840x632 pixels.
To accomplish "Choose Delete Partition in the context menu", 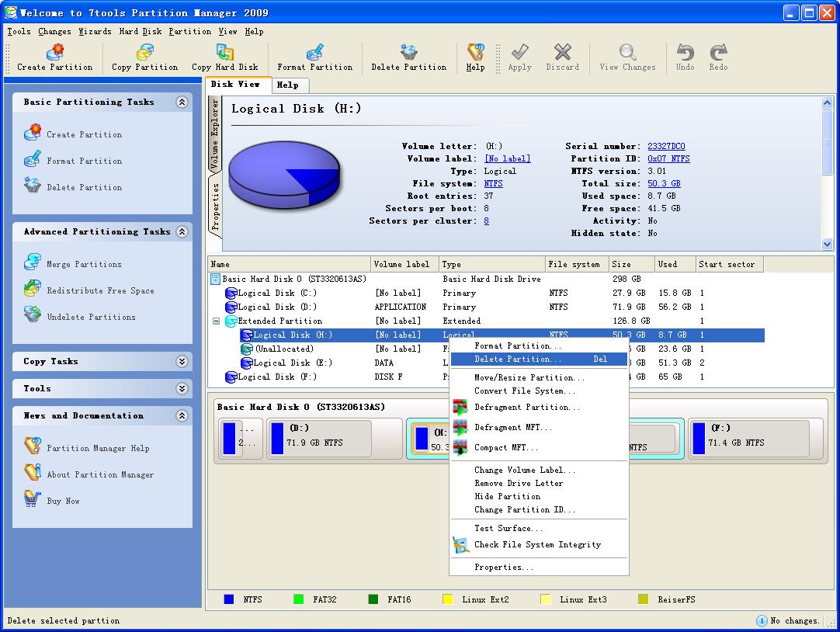I will click(x=518, y=359).
